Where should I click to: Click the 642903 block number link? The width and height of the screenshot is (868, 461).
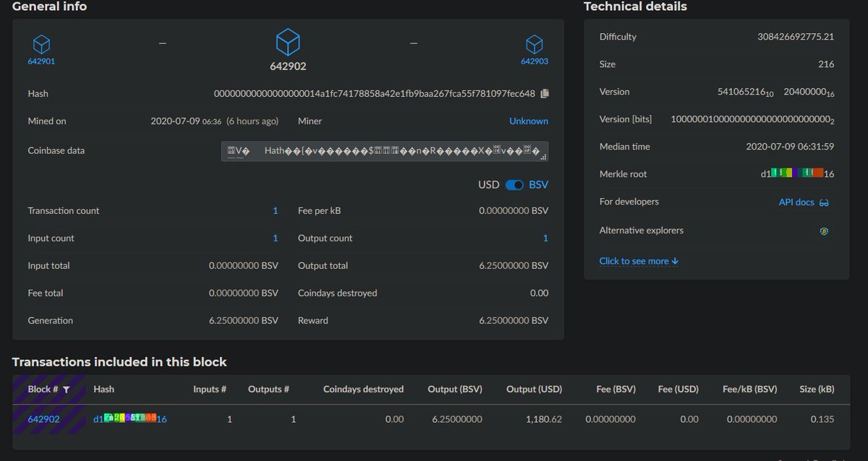[x=535, y=61]
